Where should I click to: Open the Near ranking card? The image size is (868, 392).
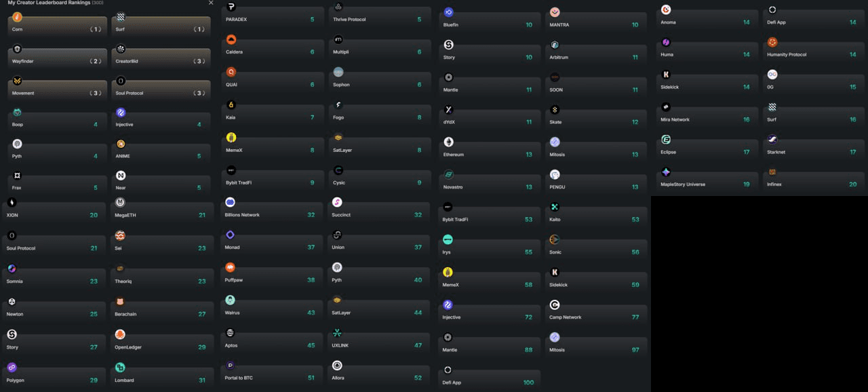(x=161, y=182)
